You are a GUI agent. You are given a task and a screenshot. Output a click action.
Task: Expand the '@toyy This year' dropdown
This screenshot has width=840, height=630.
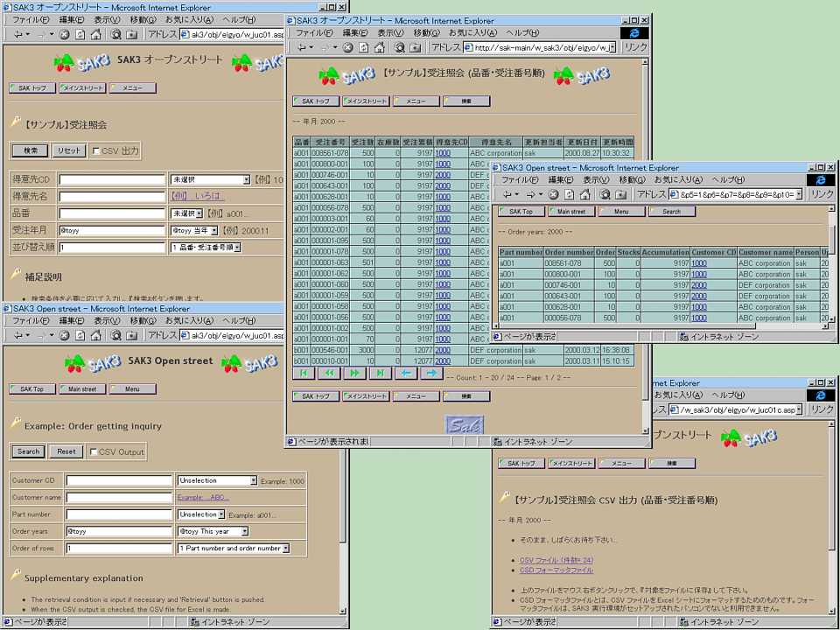click(x=244, y=531)
